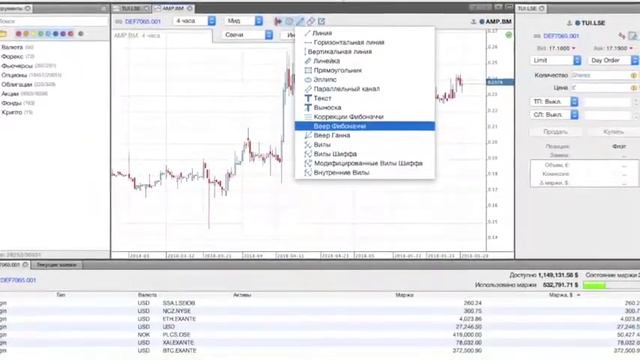This screenshot has width=640, height=360.
Task: Click the DEF7065.001 account in order panel
Action: (561, 36)
